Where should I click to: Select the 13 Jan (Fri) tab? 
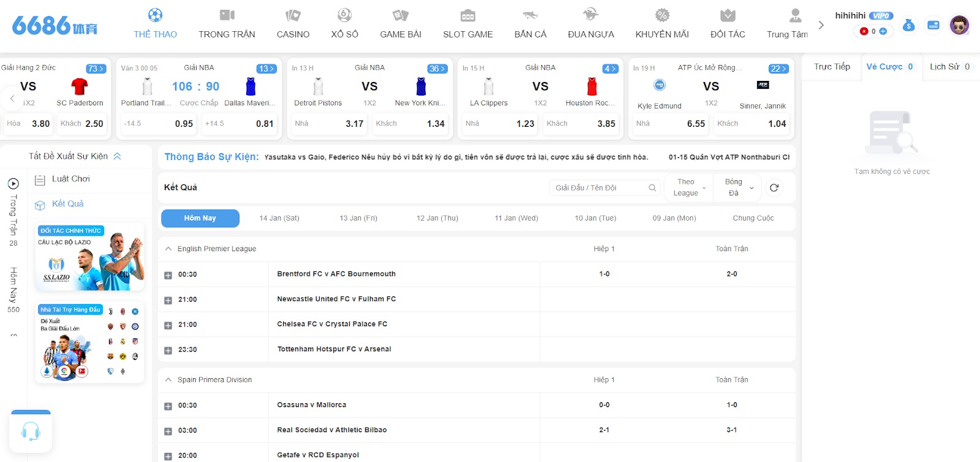(358, 218)
